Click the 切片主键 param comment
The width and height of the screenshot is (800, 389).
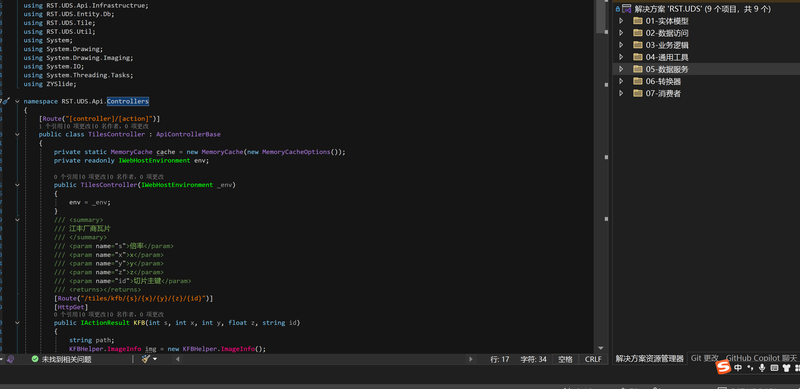(x=147, y=281)
